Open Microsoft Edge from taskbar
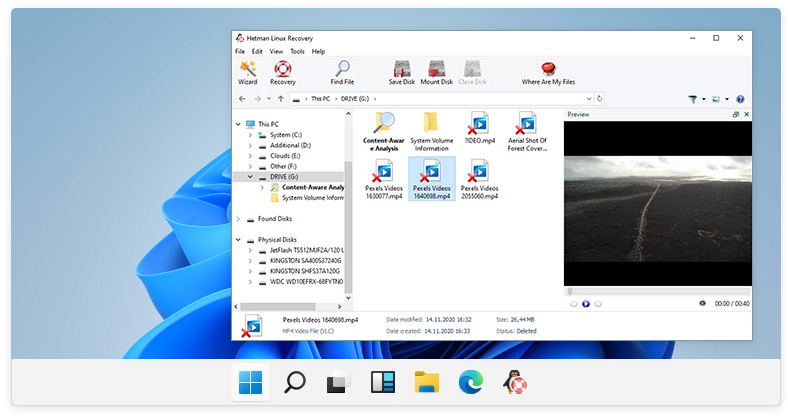Screen dimensions: 788x416 (471, 383)
